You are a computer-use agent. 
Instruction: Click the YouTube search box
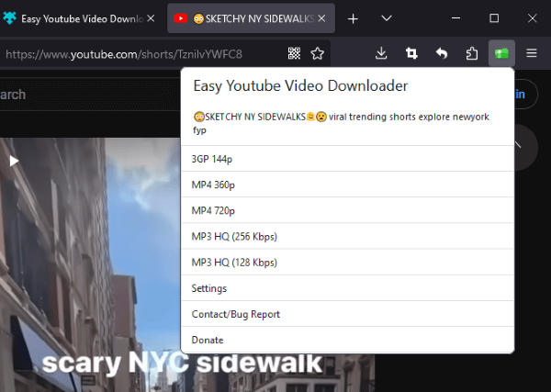[90, 95]
